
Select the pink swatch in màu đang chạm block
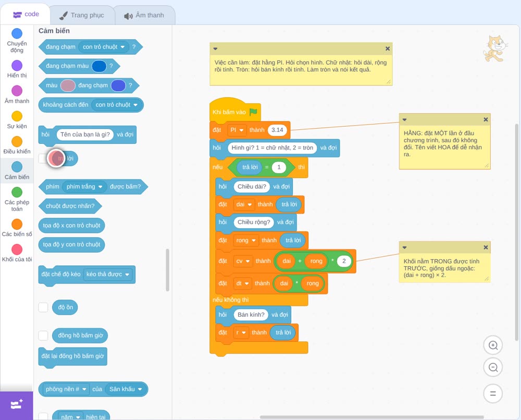pos(68,85)
